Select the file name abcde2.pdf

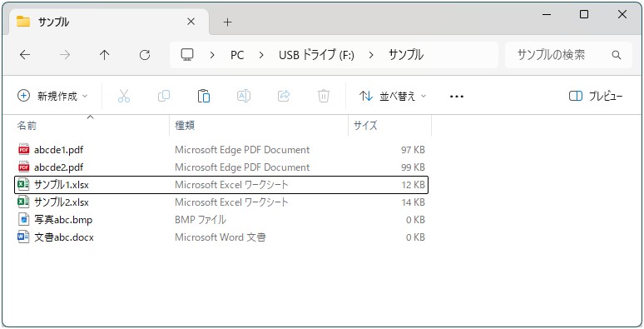59,167
